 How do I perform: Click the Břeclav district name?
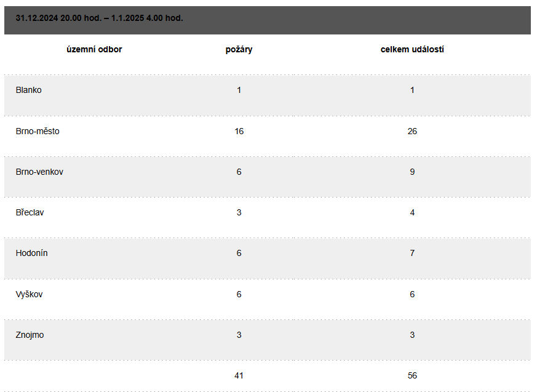point(30,212)
